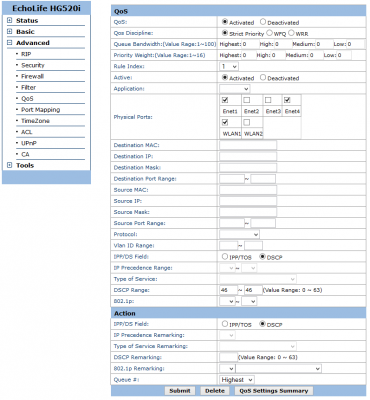370x400 pixels.
Task: Click the QoS Settings Summary button
Action: [x=274, y=391]
